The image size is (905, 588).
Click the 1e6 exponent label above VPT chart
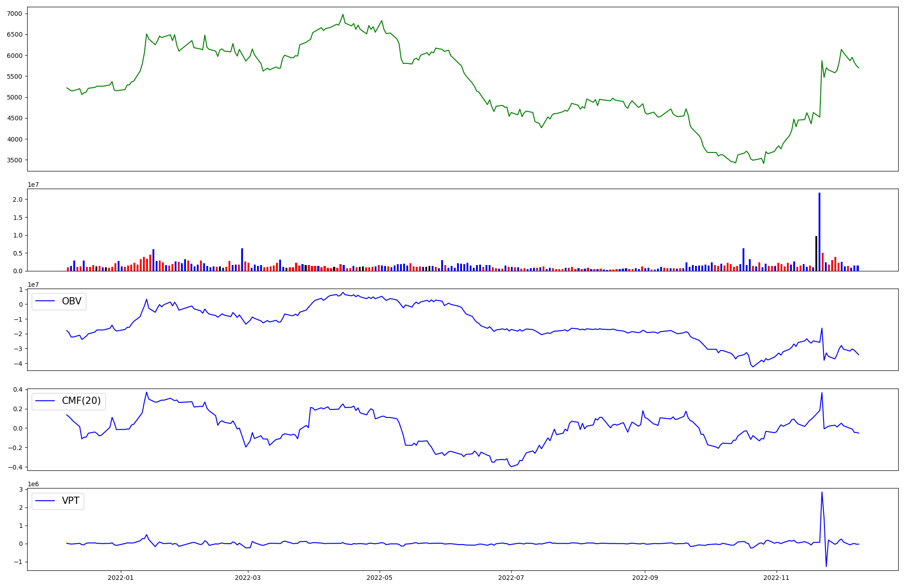33,484
